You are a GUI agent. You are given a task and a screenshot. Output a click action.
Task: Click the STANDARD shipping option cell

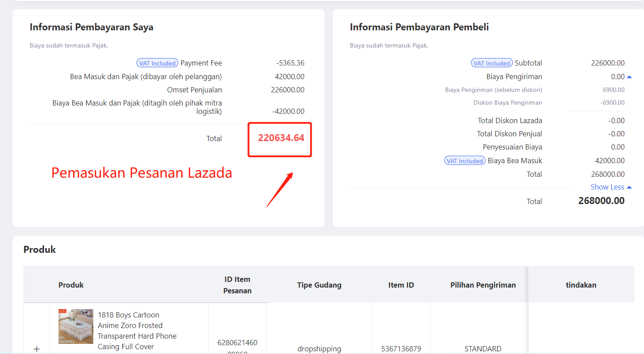click(483, 349)
